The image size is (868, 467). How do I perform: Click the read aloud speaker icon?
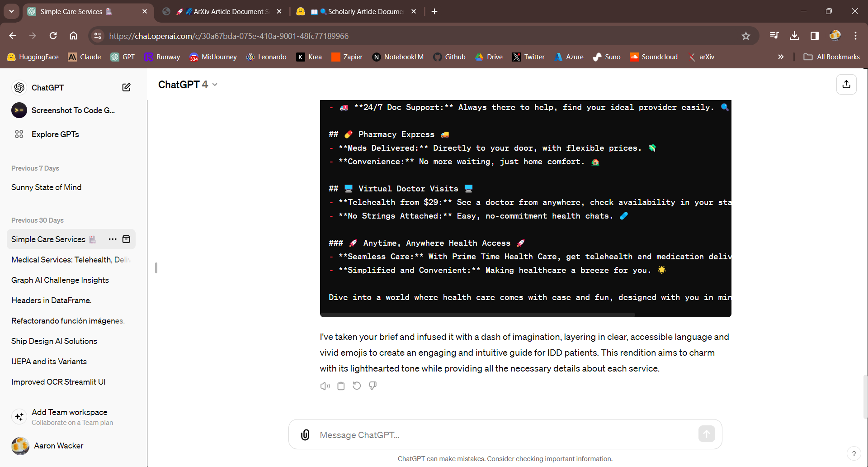(325, 386)
